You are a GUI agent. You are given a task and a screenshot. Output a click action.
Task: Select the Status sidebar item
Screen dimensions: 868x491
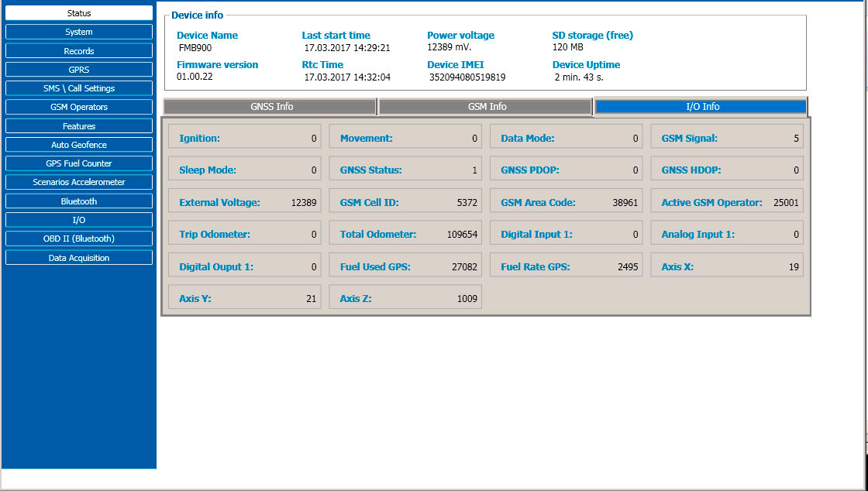click(78, 13)
